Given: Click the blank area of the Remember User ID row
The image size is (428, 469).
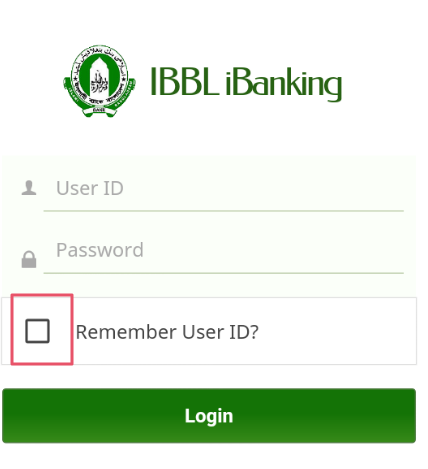Looking at the screenshot, I should (x=337, y=331).
